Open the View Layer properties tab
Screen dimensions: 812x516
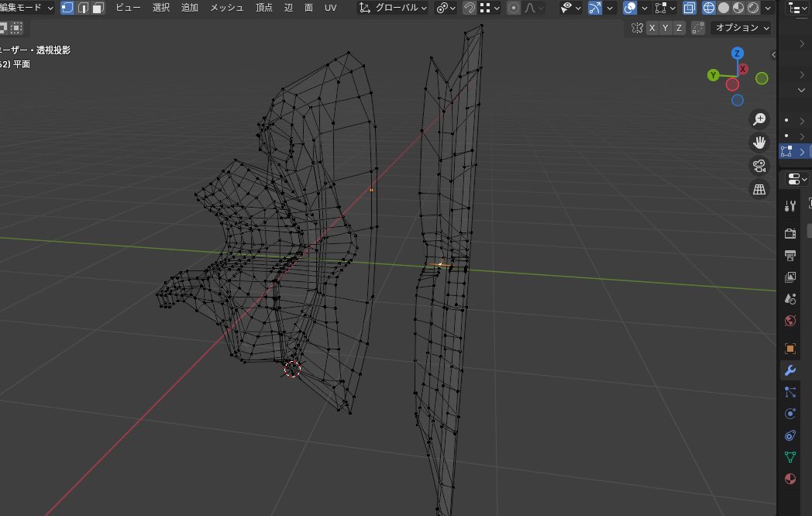pyautogui.click(x=790, y=277)
